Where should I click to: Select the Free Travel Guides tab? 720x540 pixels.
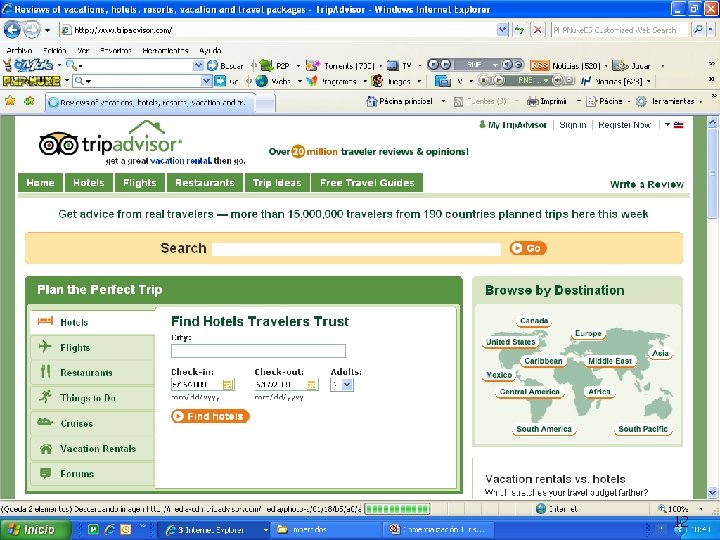tap(367, 183)
